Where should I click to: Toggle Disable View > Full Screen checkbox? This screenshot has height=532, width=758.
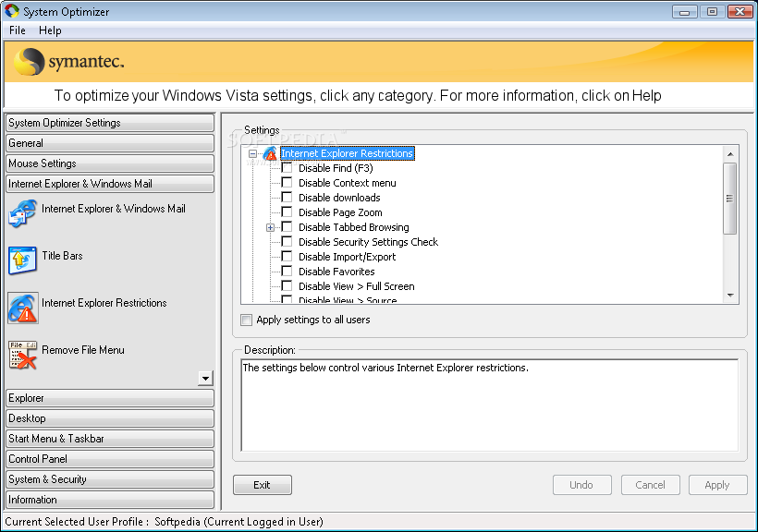click(287, 285)
